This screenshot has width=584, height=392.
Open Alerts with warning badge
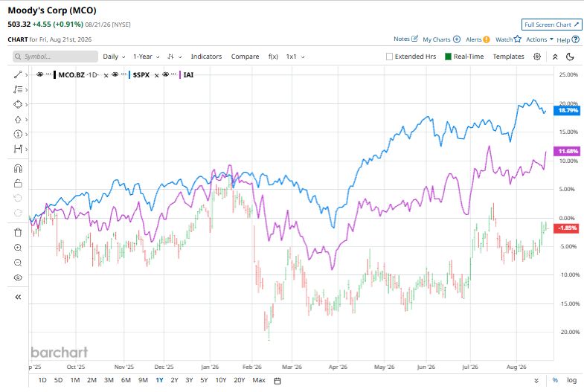pyautogui.click(x=486, y=39)
